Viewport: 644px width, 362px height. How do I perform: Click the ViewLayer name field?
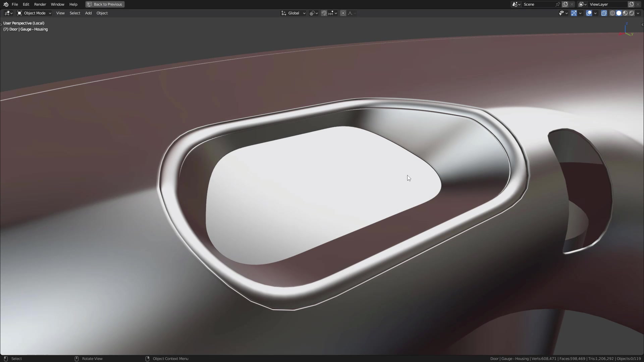[608, 4]
